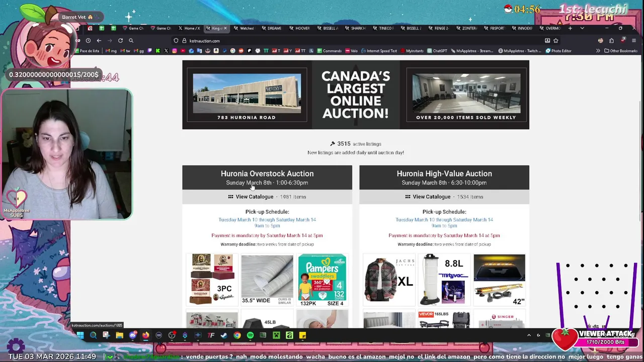Open the Pampers Swaddlers 132PK item
Screen dimensions: 644x362
pyautogui.click(x=322, y=280)
